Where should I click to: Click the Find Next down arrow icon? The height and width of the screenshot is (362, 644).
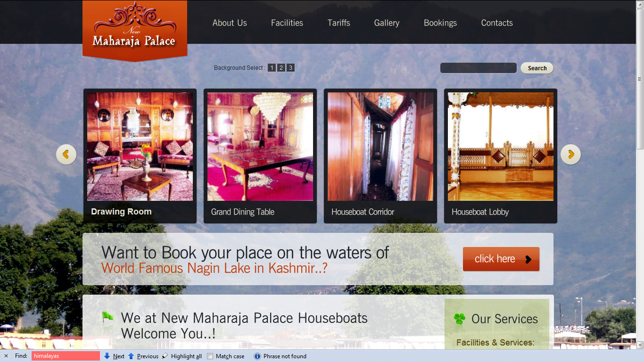tap(107, 356)
